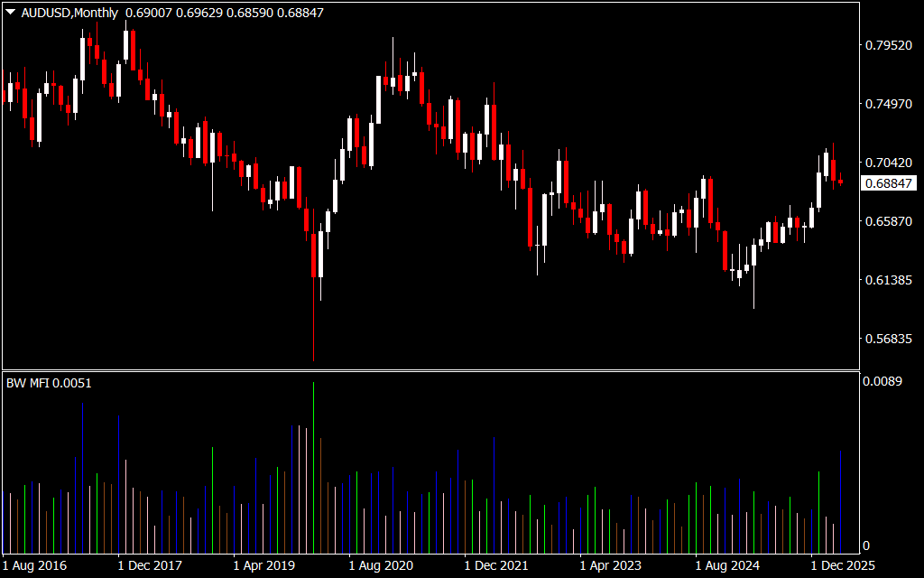
Task: Click the 0.70420 price scale level
Action: tap(888, 163)
